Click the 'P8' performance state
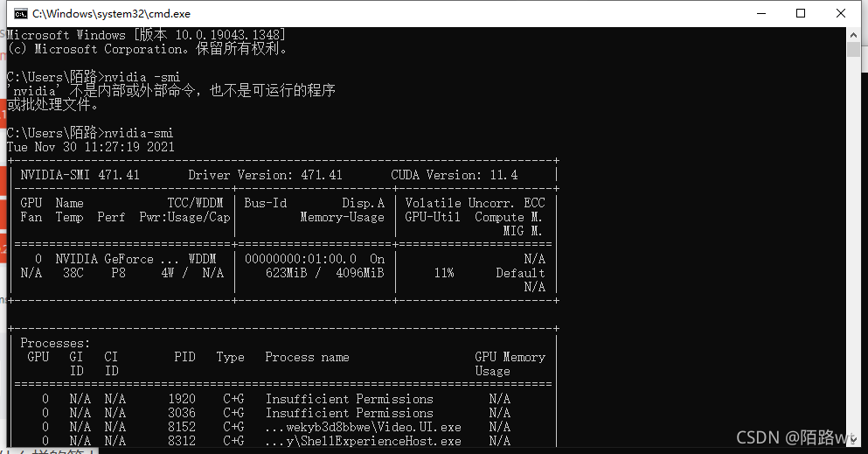Image resolution: width=868 pixels, height=454 pixels. coord(119,273)
